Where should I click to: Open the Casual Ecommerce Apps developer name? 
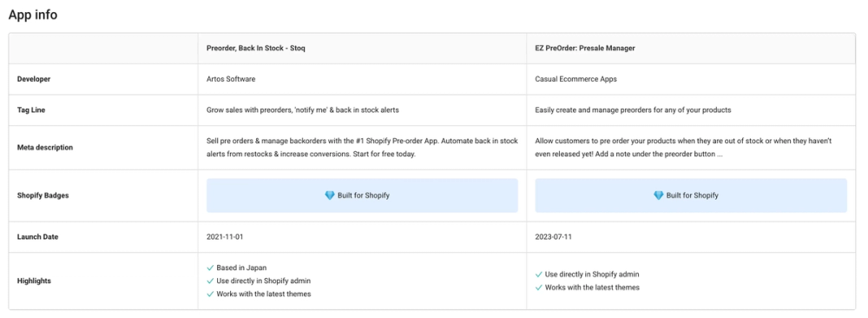click(x=575, y=79)
